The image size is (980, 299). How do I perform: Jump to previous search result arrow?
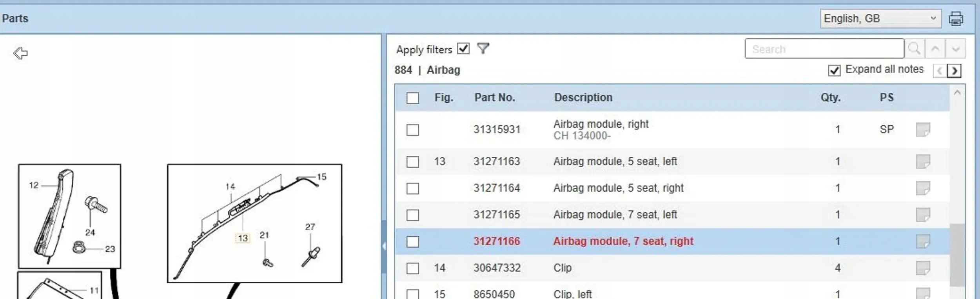tap(935, 49)
